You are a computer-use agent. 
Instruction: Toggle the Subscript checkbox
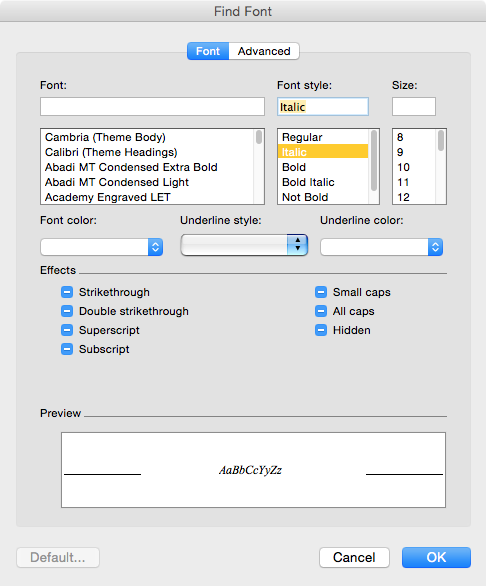pyautogui.click(x=67, y=349)
